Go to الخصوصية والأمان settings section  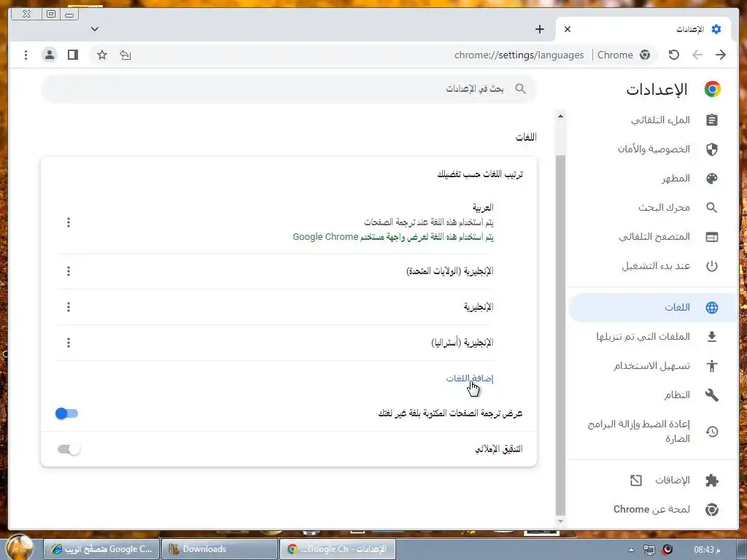pos(654,149)
